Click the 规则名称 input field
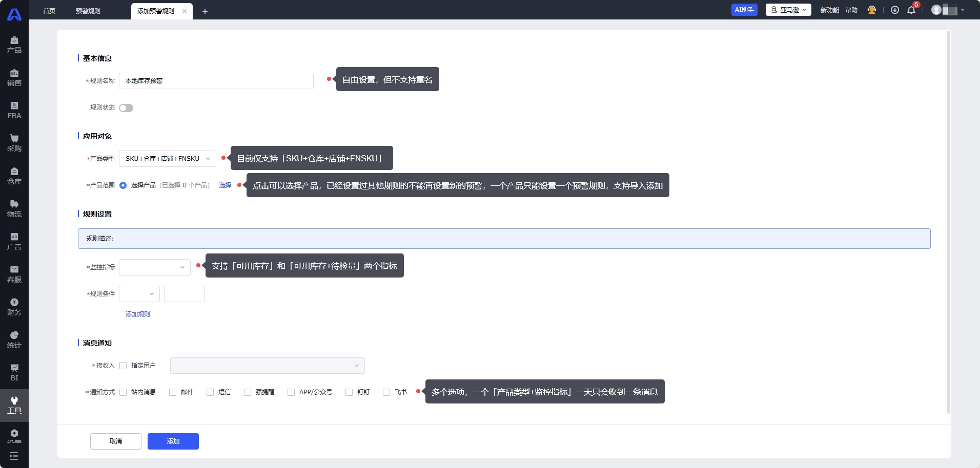980x468 pixels. point(216,81)
